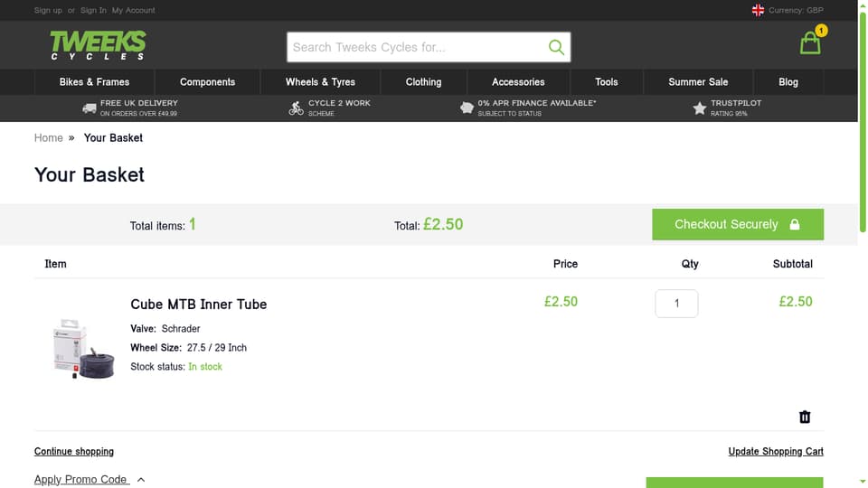Click the Subtotal column £2.50 value
Screen dimensions: 868x488
pos(796,302)
